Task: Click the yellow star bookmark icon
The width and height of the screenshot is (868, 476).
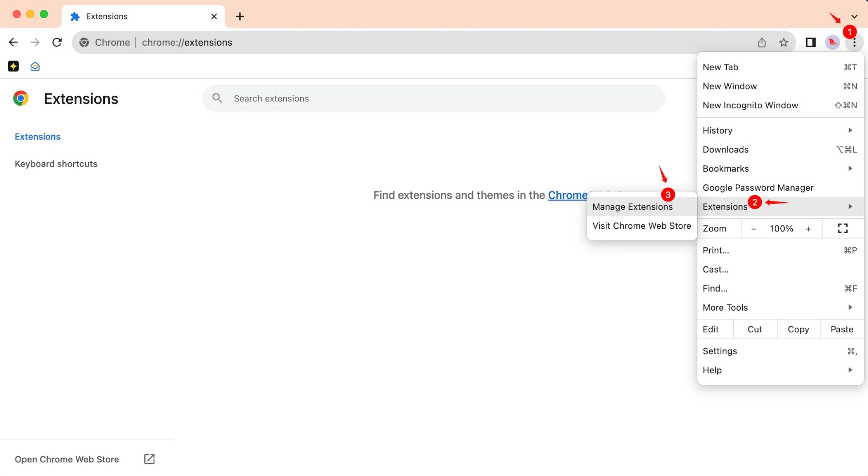Action: tap(13, 66)
